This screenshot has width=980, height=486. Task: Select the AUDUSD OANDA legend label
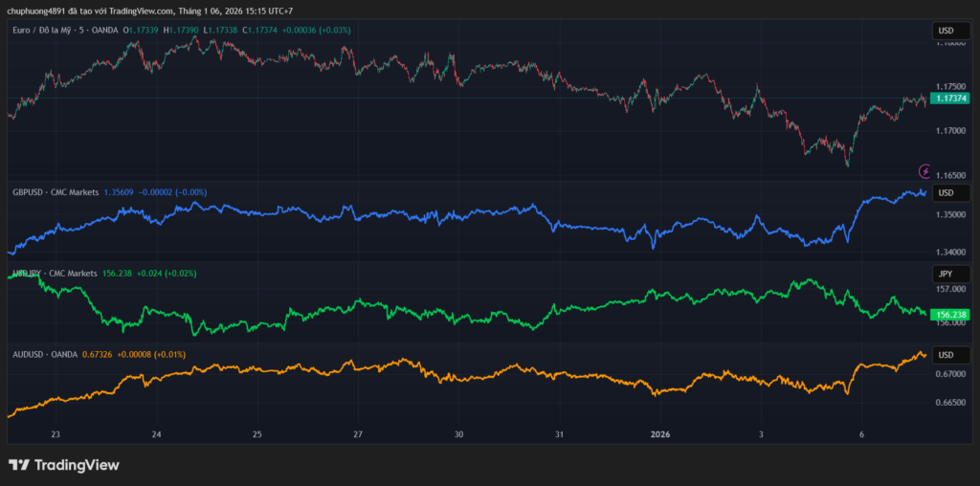45,354
